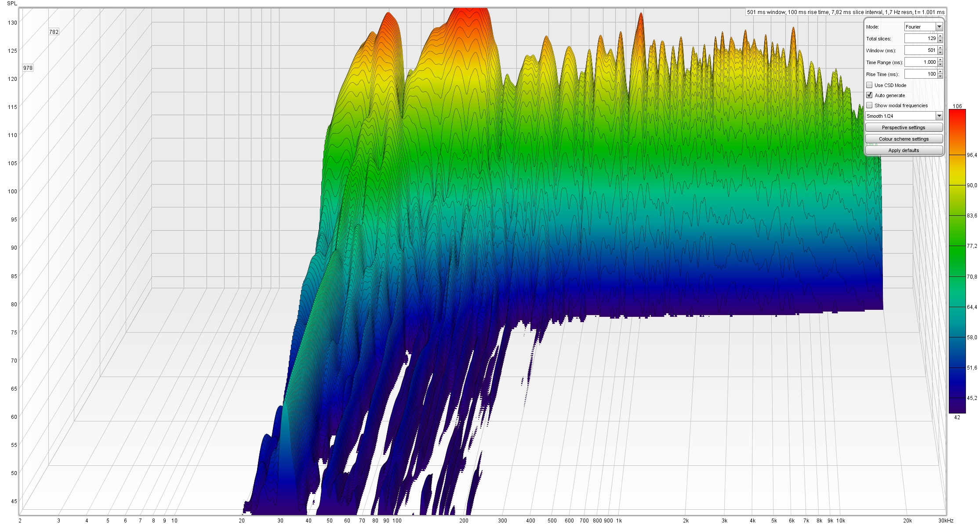Screen dimensions: 980x526
Task: Click the 1k frequency axis label
Action: point(619,521)
